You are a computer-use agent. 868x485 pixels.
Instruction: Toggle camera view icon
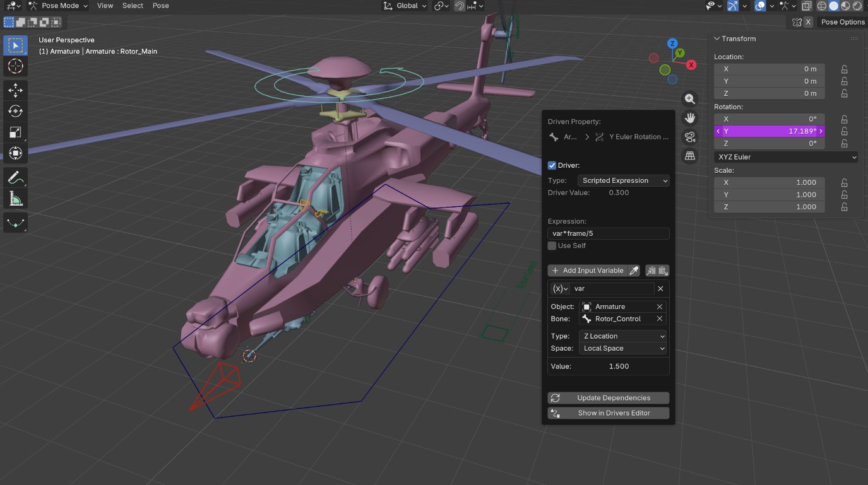690,137
